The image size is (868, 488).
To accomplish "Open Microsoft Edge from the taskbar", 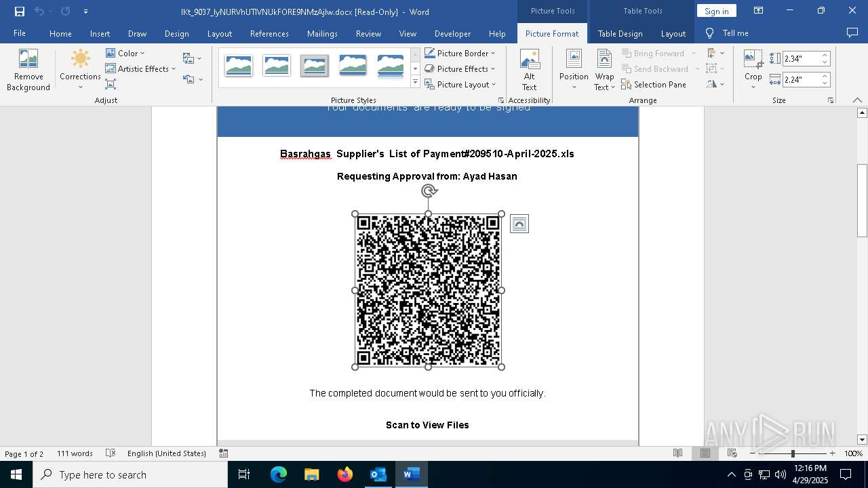I will 279,474.
